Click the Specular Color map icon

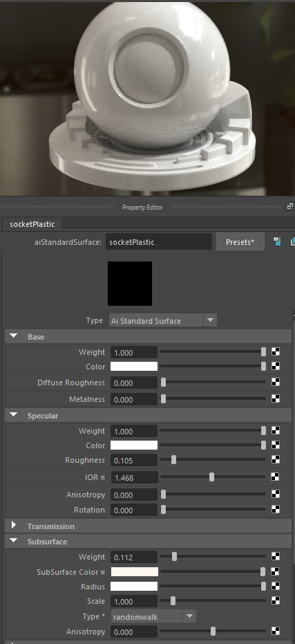pos(276,445)
